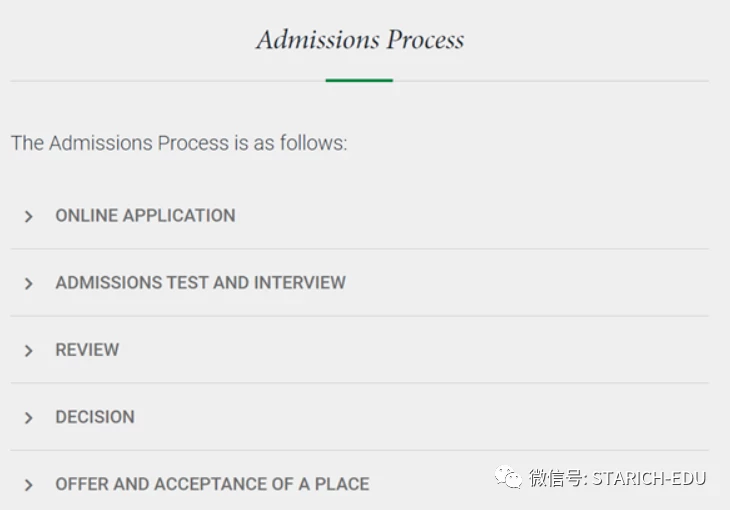Click the REVIEW section title
Screen dimensions: 730x510
tap(87, 350)
